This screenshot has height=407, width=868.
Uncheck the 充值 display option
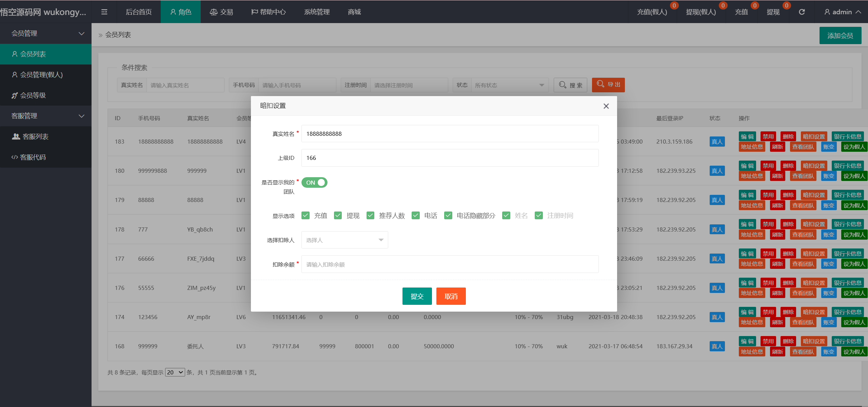coord(305,216)
